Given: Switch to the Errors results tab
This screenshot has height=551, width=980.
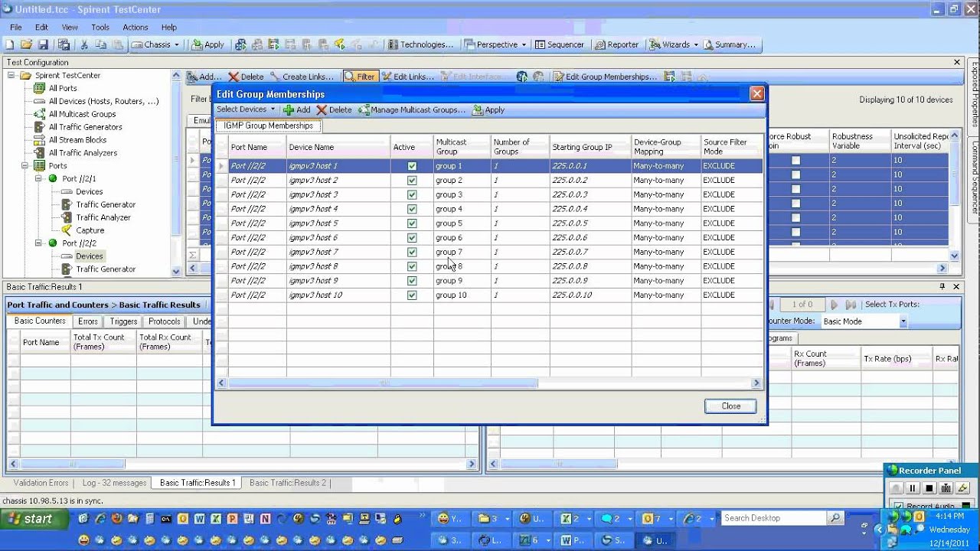Looking at the screenshot, I should coord(88,321).
